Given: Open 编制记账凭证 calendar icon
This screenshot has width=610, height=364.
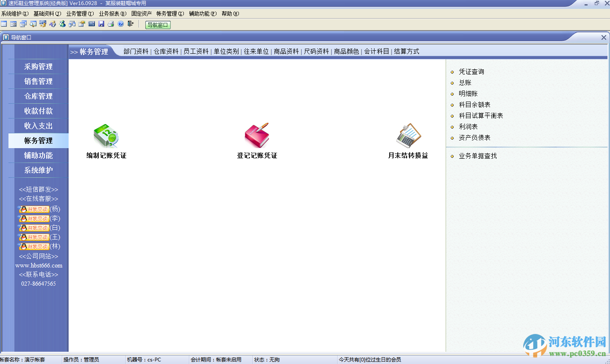Looking at the screenshot, I should 106,135.
